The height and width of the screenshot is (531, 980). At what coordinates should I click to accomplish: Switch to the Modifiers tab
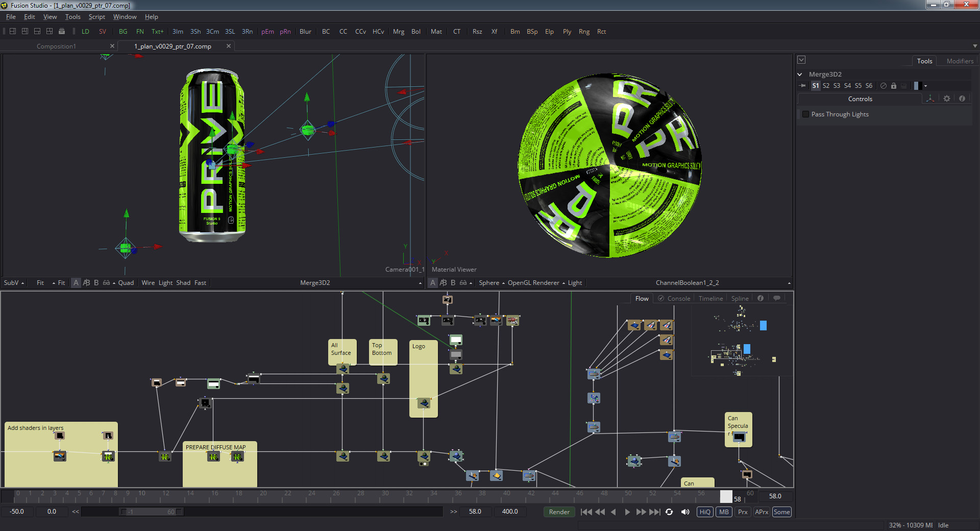coord(960,61)
